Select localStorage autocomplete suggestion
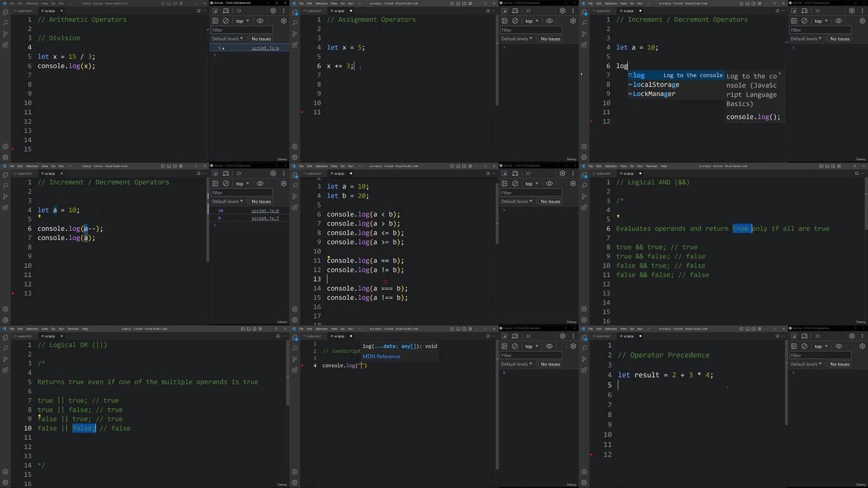Image resolution: width=868 pixels, height=488 pixels. pos(675,85)
